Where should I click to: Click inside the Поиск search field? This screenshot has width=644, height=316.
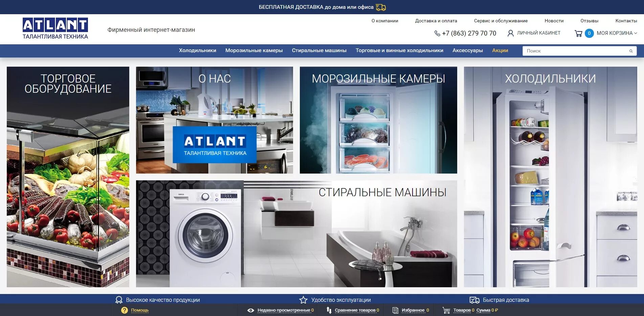pos(579,51)
